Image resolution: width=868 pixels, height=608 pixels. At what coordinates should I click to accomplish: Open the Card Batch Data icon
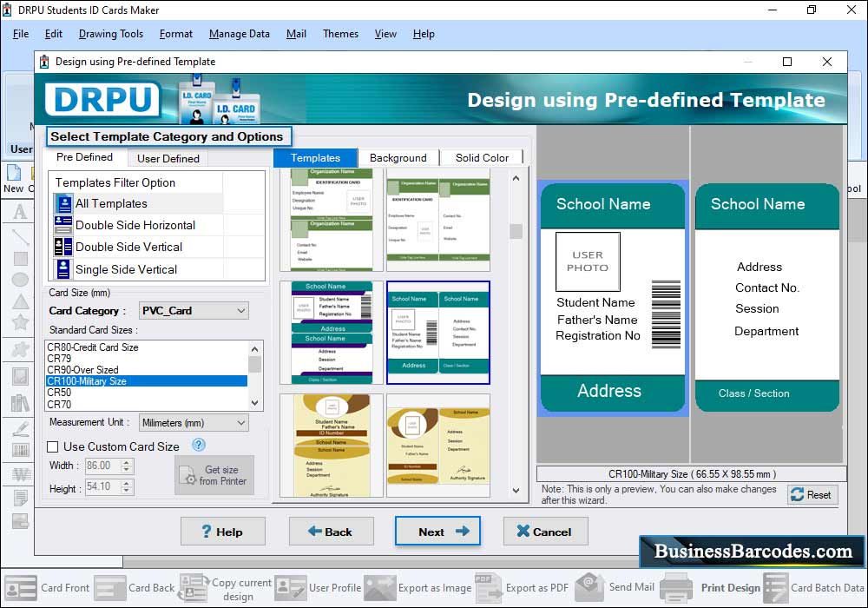(775, 588)
